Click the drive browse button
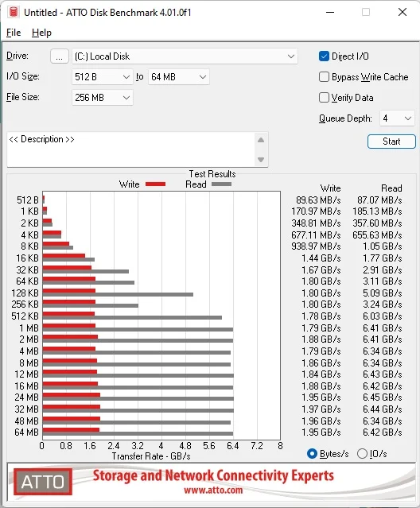The height and width of the screenshot is (508, 420). point(60,56)
